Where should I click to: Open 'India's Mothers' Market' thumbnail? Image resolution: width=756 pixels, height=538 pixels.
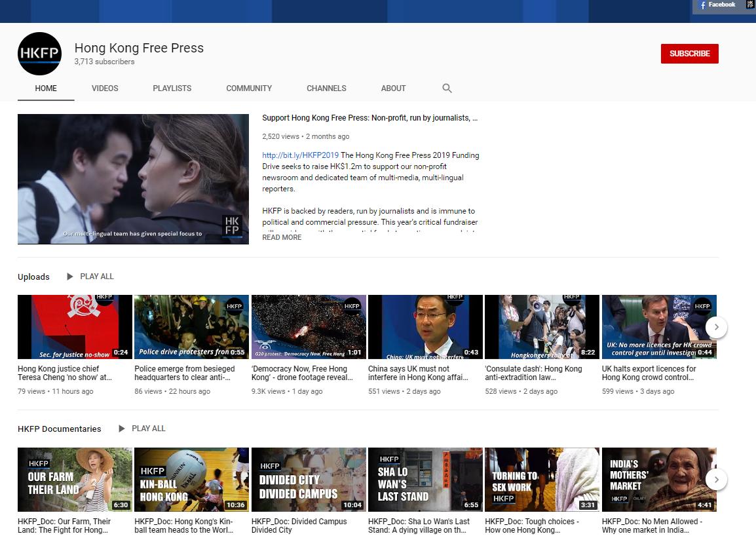click(x=659, y=480)
